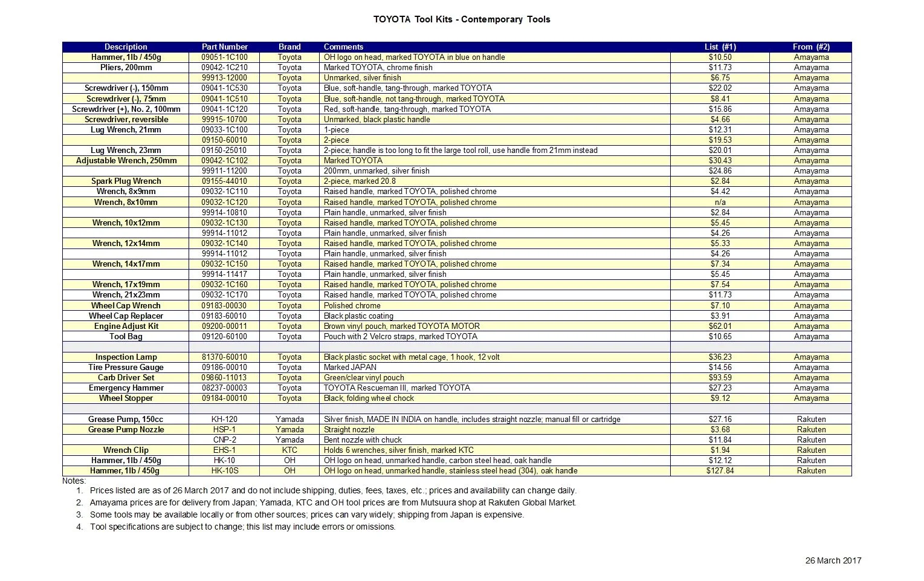Click 'Wrench, 12x14mm' description cell

pyautogui.click(x=126, y=243)
